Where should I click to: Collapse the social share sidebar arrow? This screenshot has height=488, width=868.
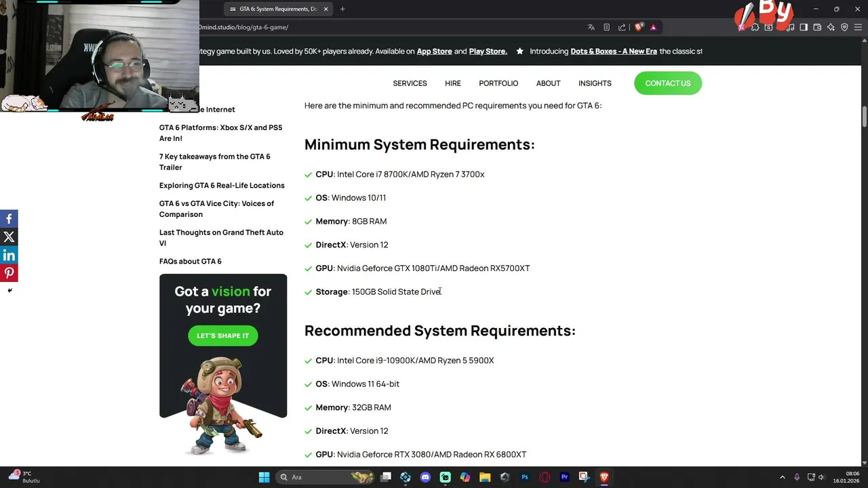click(x=9, y=290)
